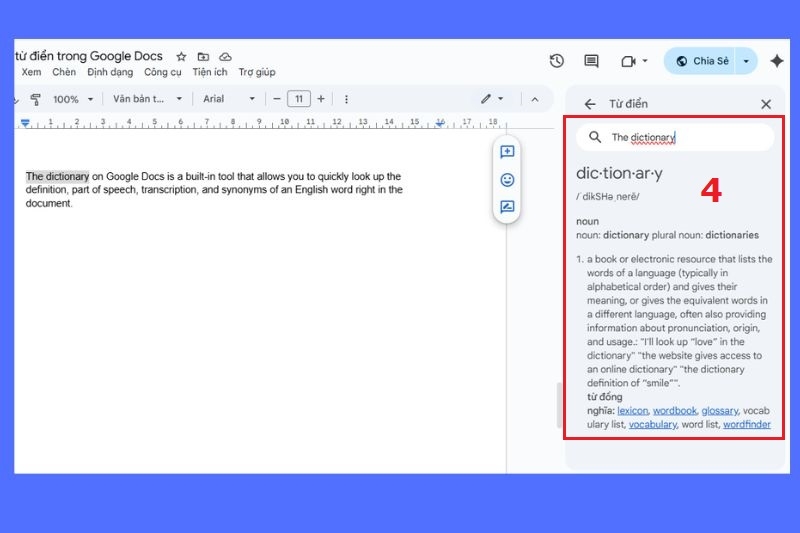Go back with dictionary panel arrow
This screenshot has width=800, height=533.
tap(590, 104)
